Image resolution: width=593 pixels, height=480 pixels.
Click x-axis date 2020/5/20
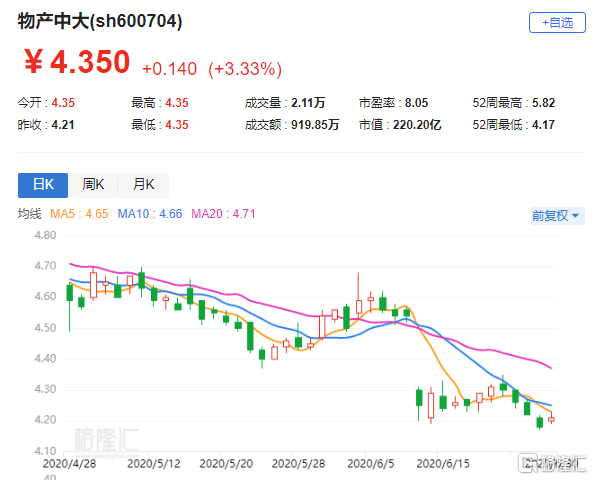(226, 464)
